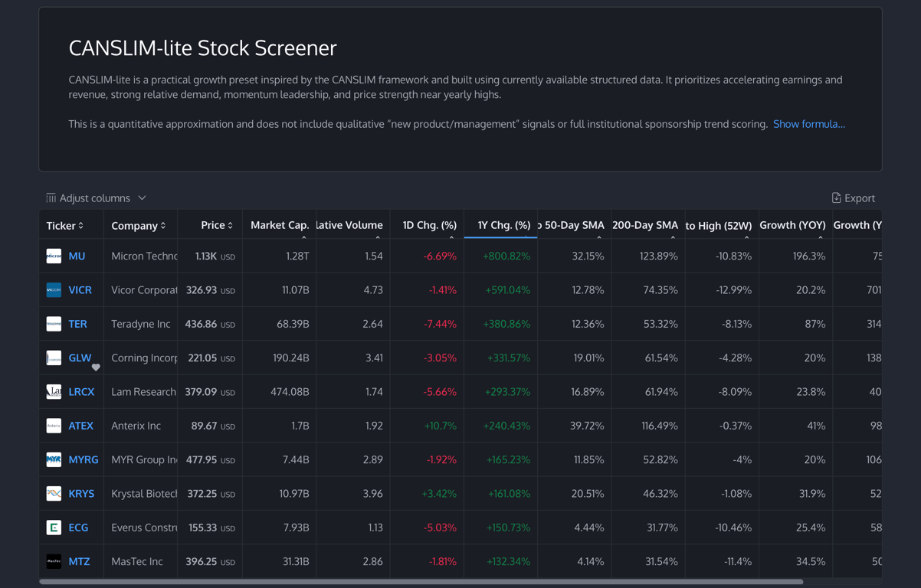Viewport: 921px width, 588px height.
Task: Click the 326.93 USD price cell
Action: [210, 290]
